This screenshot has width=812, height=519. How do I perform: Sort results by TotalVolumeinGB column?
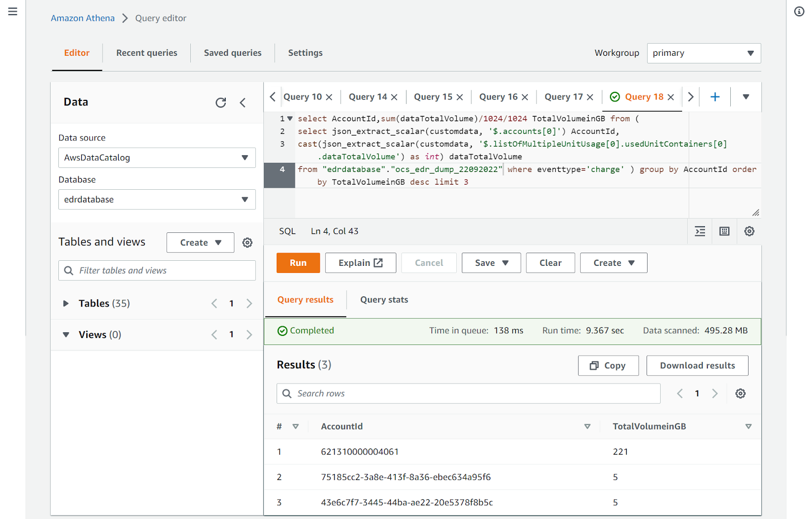click(749, 427)
